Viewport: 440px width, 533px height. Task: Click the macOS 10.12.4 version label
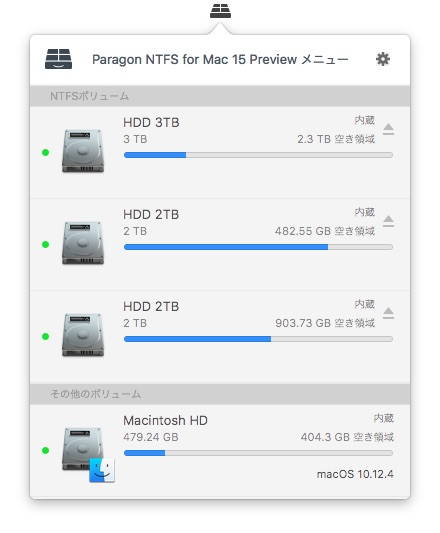(x=355, y=474)
